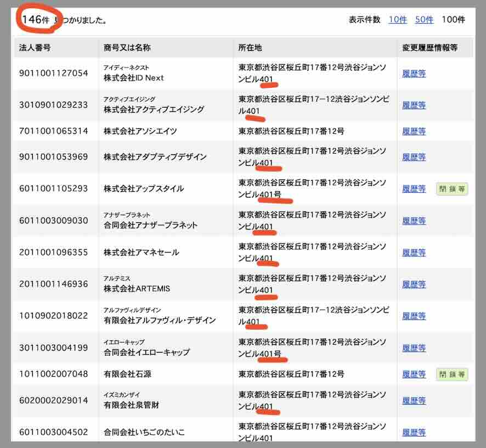Viewport: 486px width, 448px height.
Task: Open 履歴等 for 株式会社アマネセール
Action: 413,252
